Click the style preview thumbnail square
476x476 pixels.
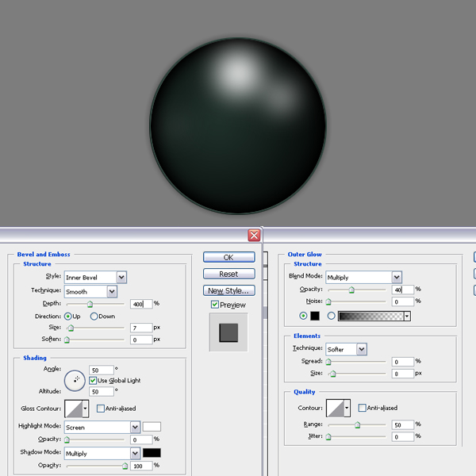pyautogui.click(x=228, y=332)
